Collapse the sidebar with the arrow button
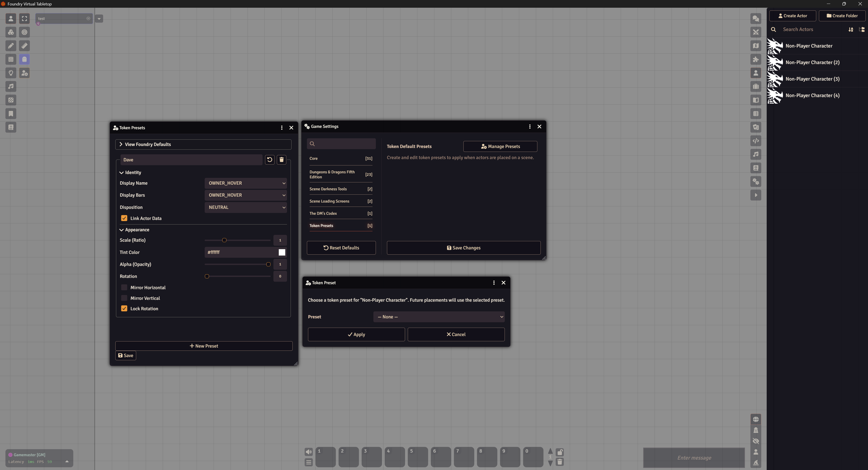The height and width of the screenshot is (470, 868). point(756,195)
